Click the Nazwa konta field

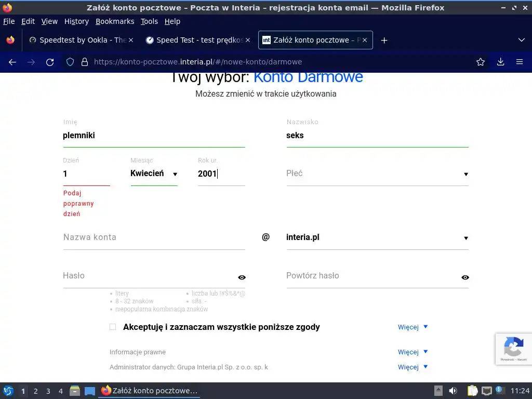tap(154, 237)
